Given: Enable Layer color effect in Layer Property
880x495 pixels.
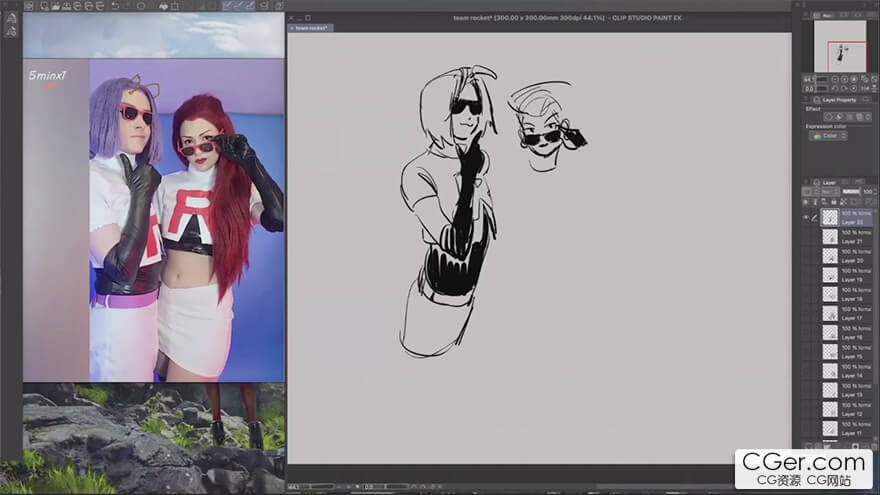Looking at the screenshot, I should pos(859,116).
